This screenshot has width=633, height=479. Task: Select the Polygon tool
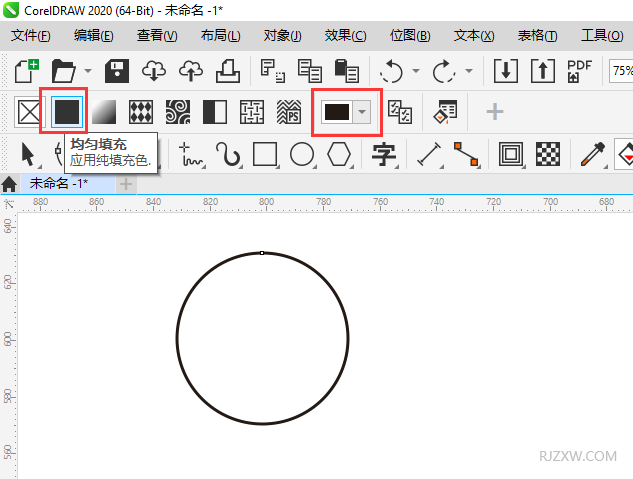click(339, 154)
